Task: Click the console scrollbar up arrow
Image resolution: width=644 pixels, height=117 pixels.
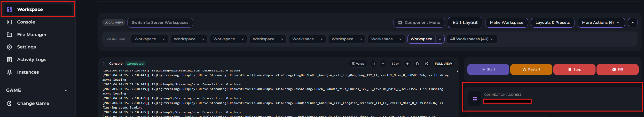Action: [457, 71]
